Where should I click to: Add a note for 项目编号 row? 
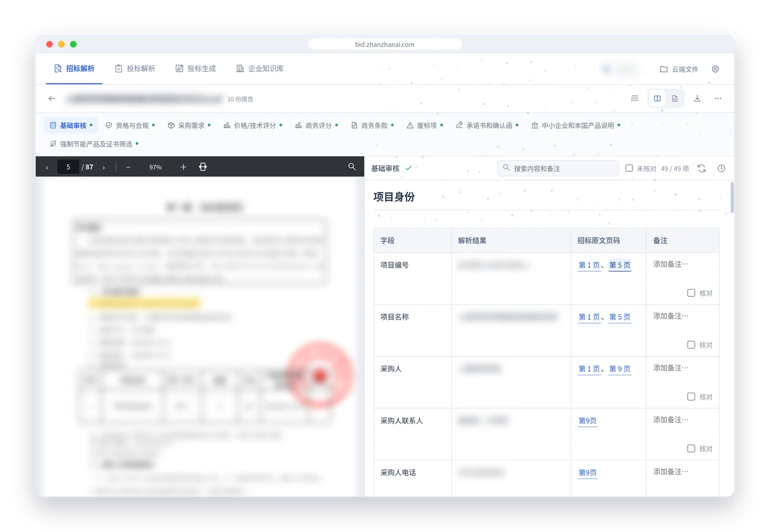coord(671,265)
